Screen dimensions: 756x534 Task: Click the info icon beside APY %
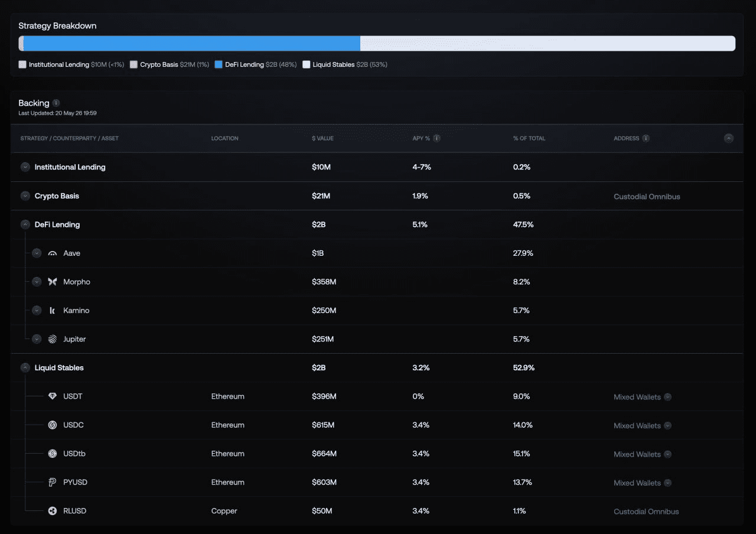click(x=436, y=138)
